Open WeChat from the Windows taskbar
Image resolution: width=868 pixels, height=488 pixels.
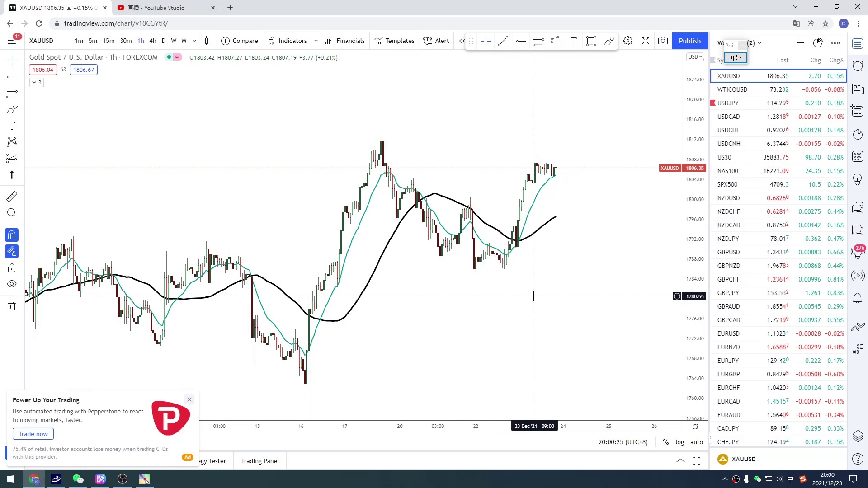click(78, 479)
